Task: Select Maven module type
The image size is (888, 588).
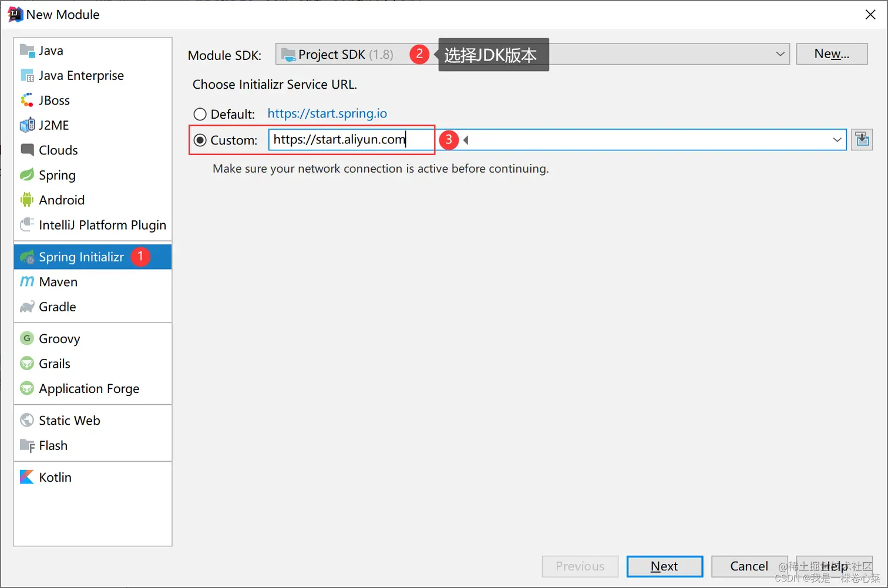Action: click(93, 282)
